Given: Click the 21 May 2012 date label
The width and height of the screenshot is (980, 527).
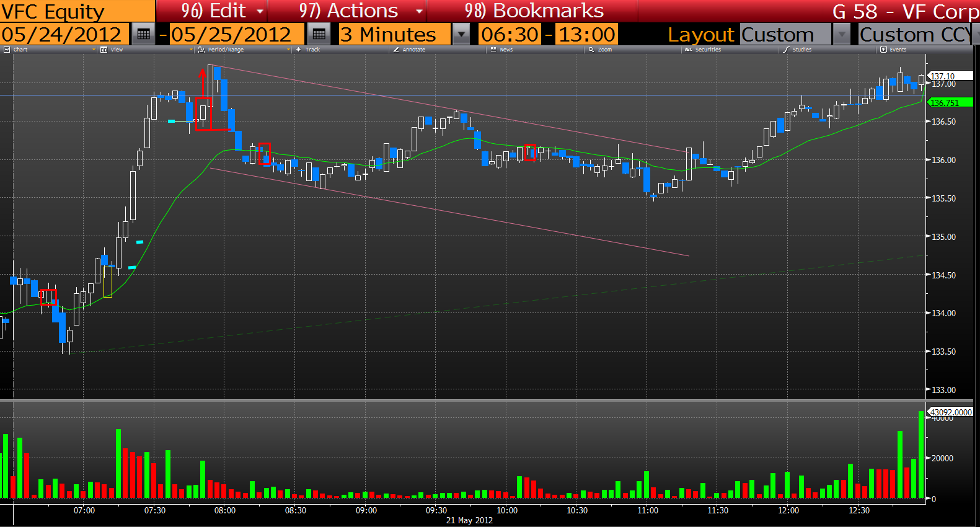Looking at the screenshot, I should [469, 520].
